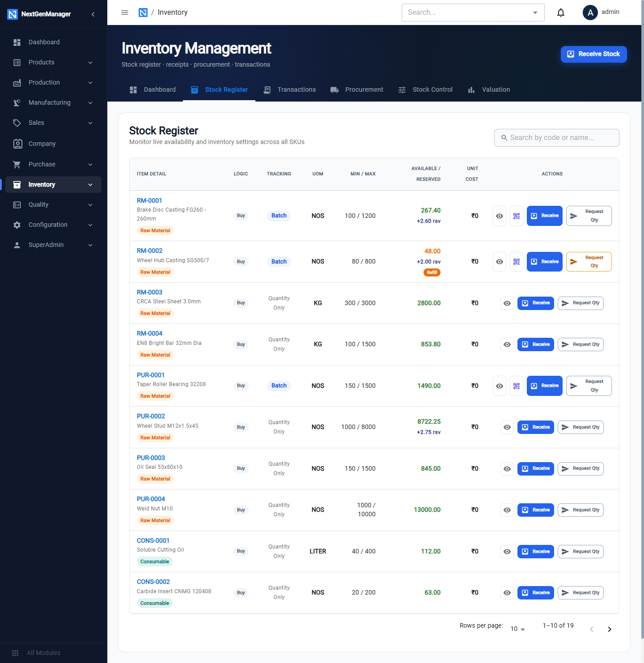Open the RM-0004 item link
The image size is (644, 663).
pos(149,333)
